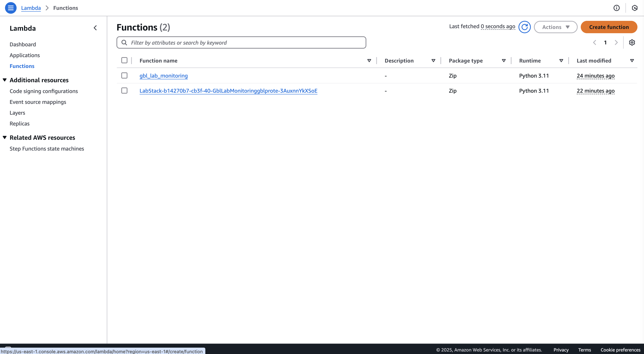Click the Functions breadcrumb text
The image size is (644, 354).
pos(66,8)
